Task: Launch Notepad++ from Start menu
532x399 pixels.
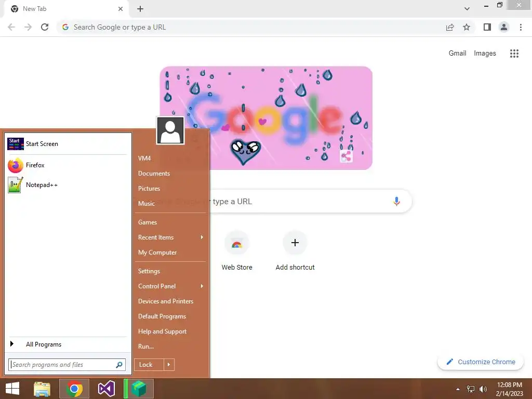Action: point(68,185)
